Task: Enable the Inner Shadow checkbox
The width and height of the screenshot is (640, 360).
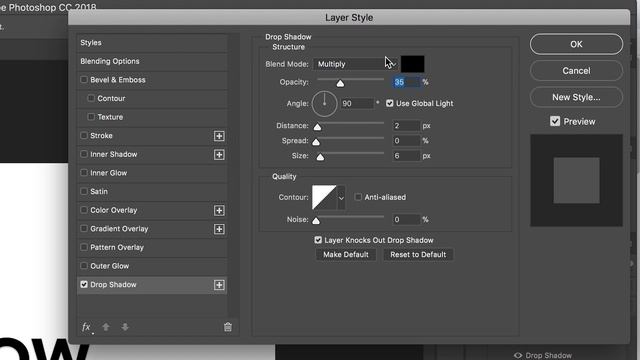Action: [x=84, y=154]
